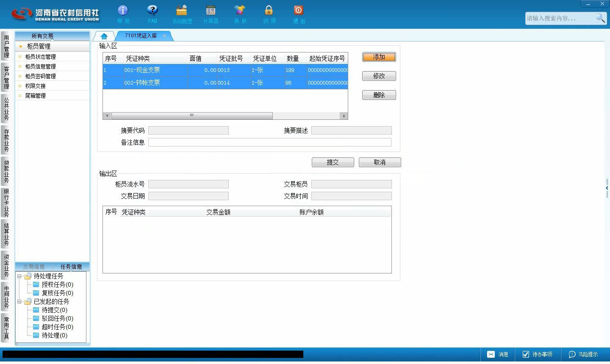Open 权限交接 menu item
Viewport: 610px width, 364px height.
[53, 86]
